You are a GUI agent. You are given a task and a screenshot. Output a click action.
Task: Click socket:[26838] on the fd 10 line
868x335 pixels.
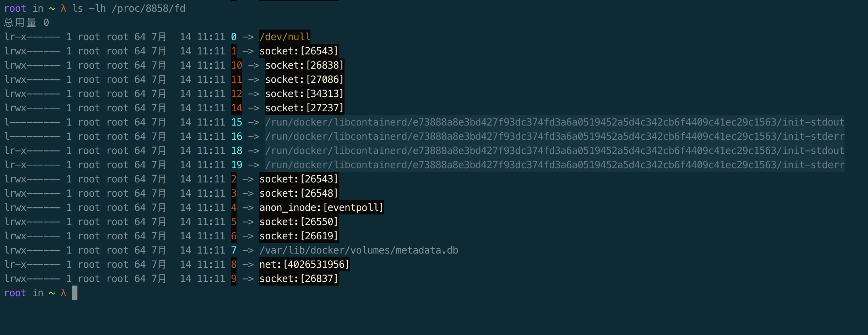[x=304, y=65]
